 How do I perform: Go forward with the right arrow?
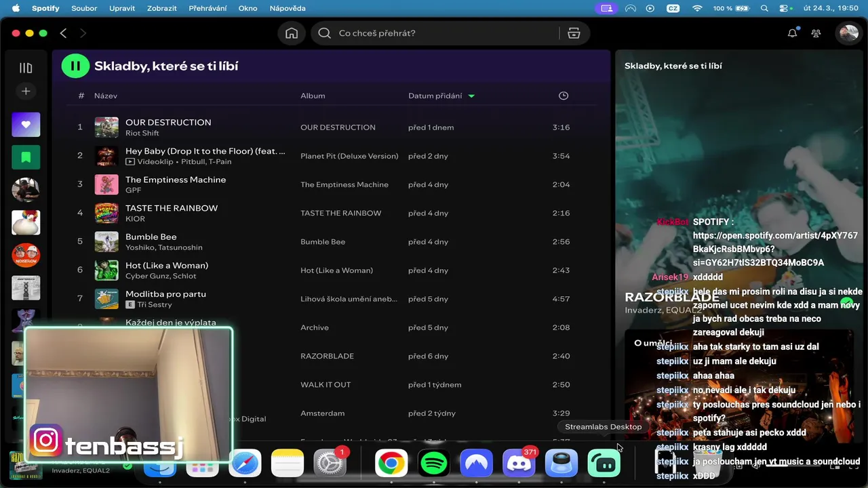(x=83, y=33)
